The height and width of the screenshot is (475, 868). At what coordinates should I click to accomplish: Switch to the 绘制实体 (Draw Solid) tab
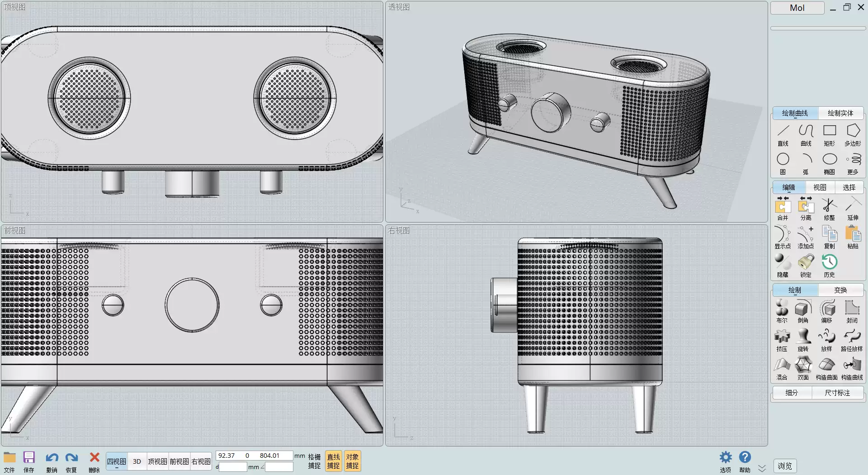(840, 113)
